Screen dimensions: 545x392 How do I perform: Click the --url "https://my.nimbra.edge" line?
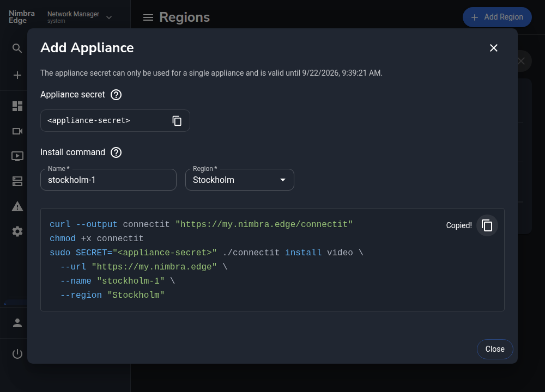tap(144, 267)
